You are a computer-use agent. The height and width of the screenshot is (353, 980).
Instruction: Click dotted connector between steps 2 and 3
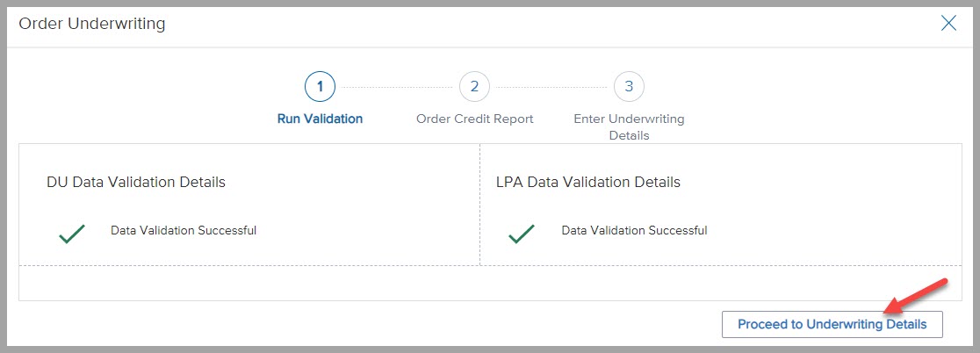[x=551, y=87]
